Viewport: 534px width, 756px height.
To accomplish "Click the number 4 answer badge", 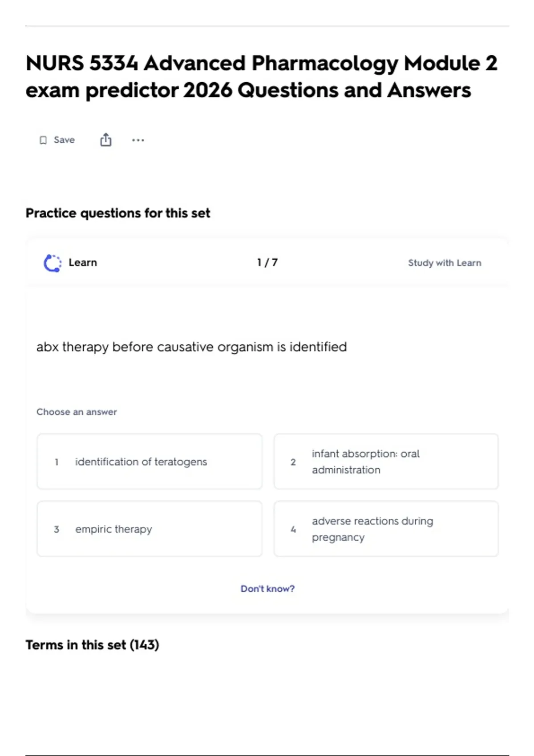I will pos(293,529).
